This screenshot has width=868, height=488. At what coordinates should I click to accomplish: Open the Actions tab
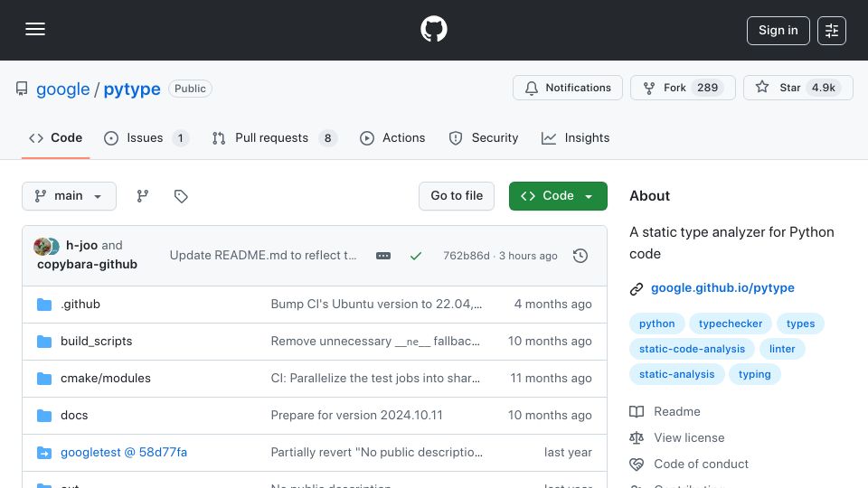tap(392, 137)
